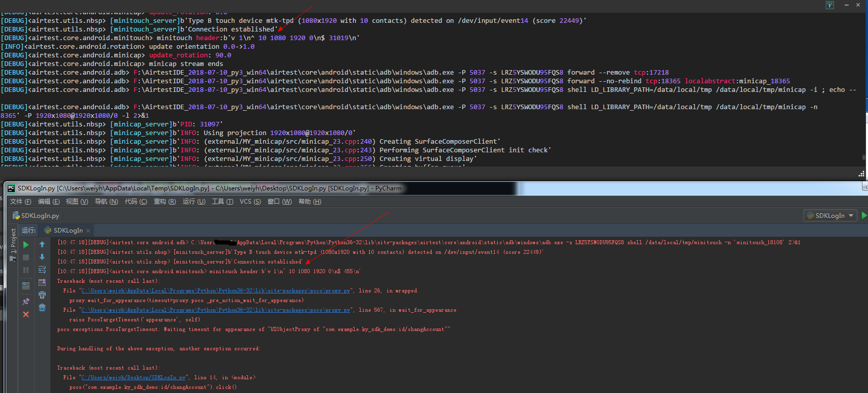Viewport: 868px width, 393px height.
Task: Click the filter icon in Airtest log window
Action: click(x=830, y=5)
